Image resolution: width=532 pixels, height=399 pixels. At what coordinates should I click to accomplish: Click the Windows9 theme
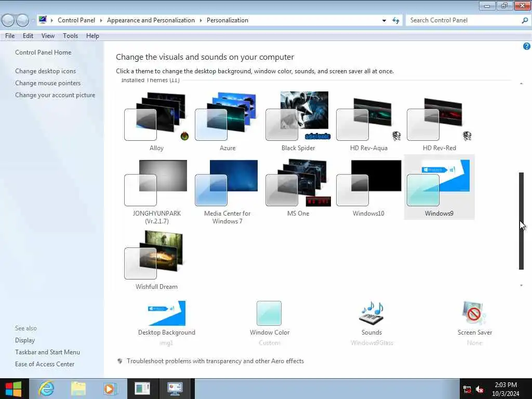point(439,187)
